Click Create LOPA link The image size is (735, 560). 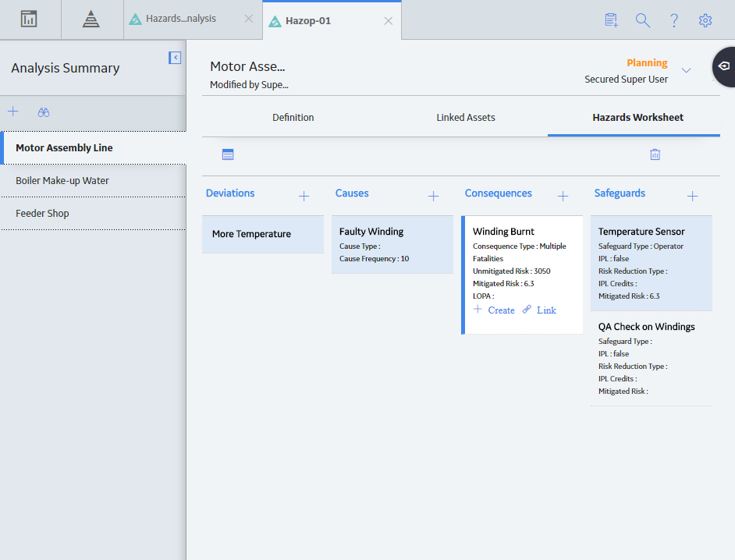coord(494,310)
